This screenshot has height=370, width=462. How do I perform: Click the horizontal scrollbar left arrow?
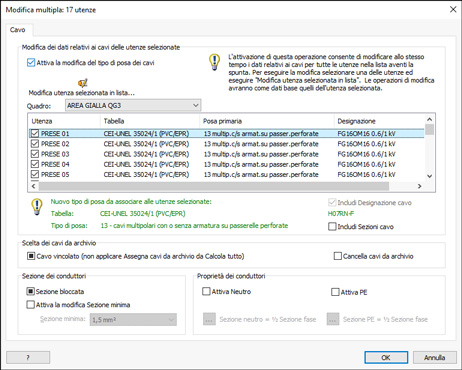tap(33, 186)
